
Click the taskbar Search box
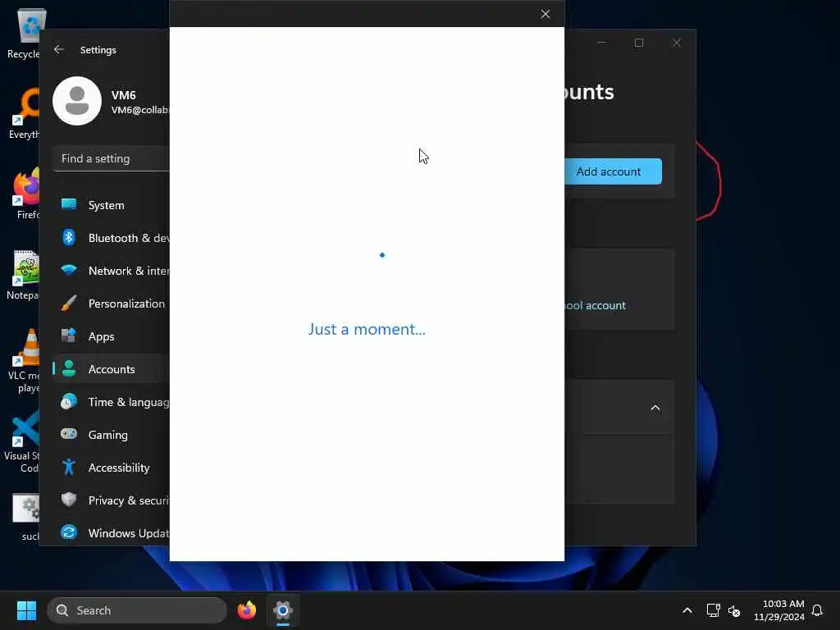[137, 610]
